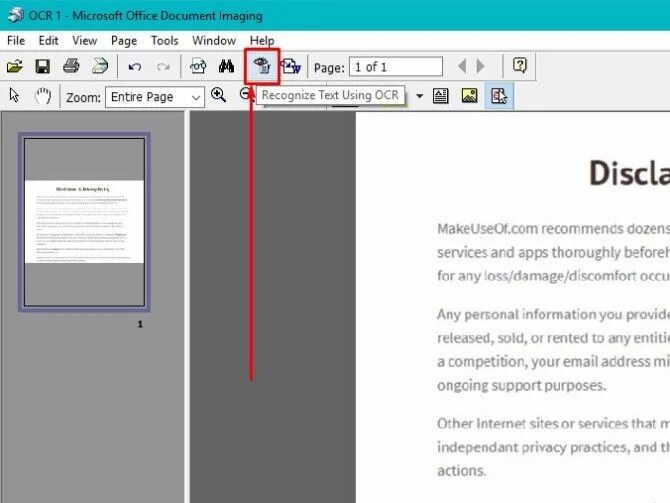Open the Tools menu
The width and height of the screenshot is (670, 503).
point(165,41)
